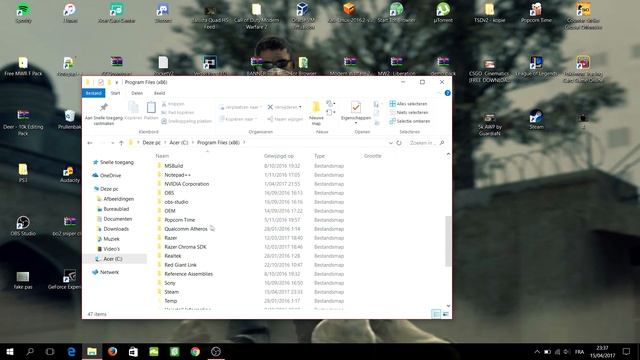
Task: Open the Bestand ribbon tab
Action: pyautogui.click(x=93, y=93)
